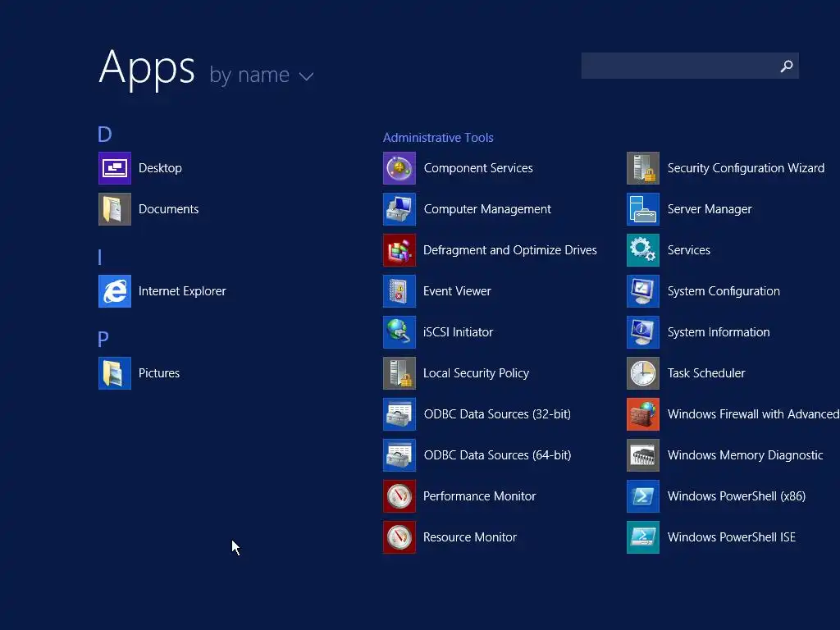Click the search magnifier icon

[x=787, y=66]
